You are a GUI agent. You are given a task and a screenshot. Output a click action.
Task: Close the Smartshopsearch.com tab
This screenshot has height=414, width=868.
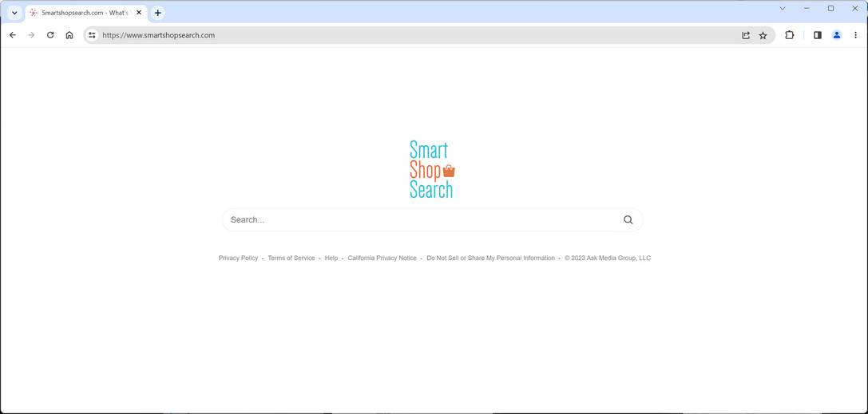click(x=139, y=12)
